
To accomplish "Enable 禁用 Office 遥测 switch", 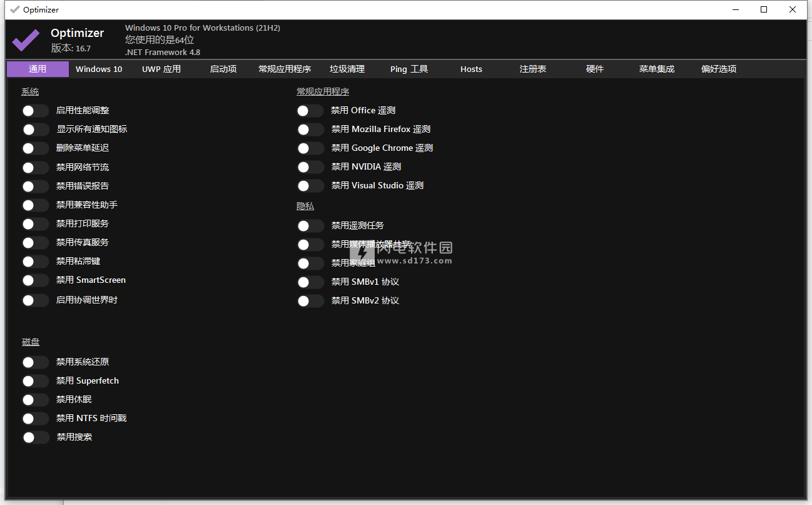I will (310, 111).
